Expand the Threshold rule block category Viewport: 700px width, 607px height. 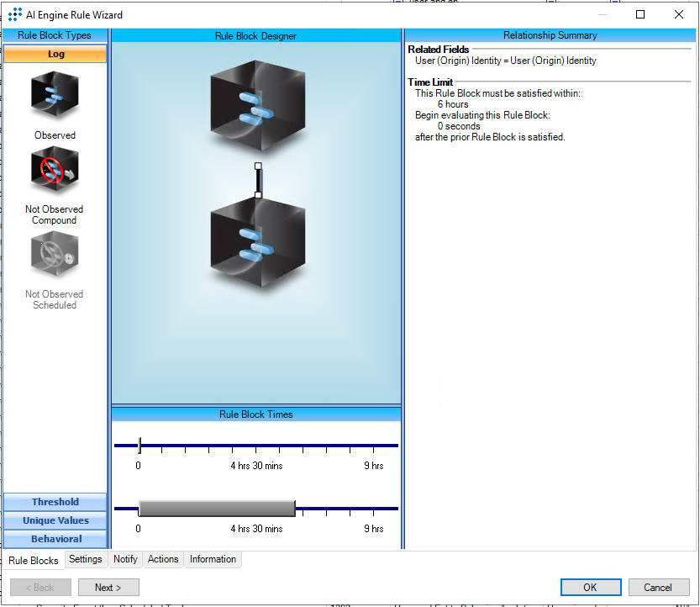click(x=55, y=502)
